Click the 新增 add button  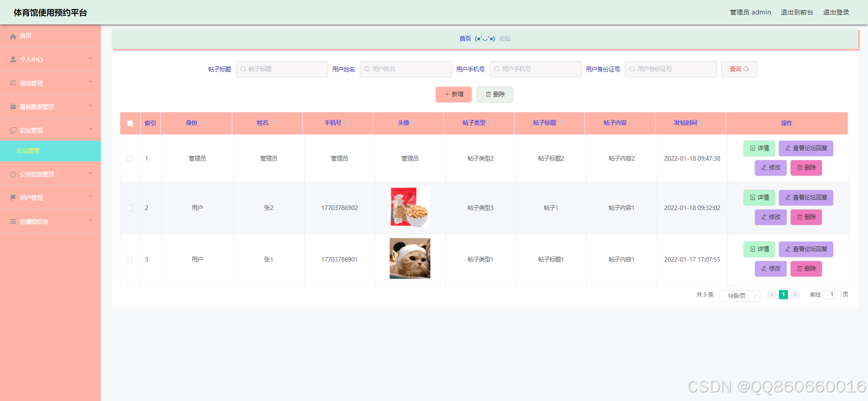[x=454, y=95]
